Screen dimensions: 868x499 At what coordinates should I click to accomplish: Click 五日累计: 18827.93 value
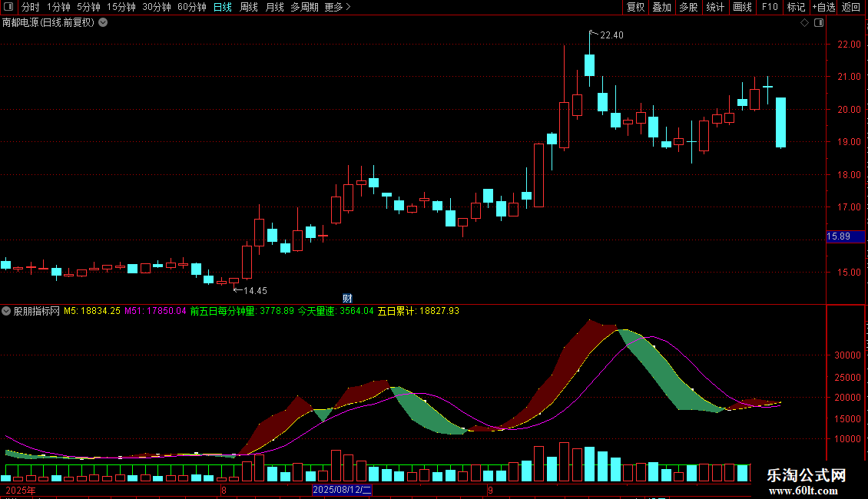[418, 311]
